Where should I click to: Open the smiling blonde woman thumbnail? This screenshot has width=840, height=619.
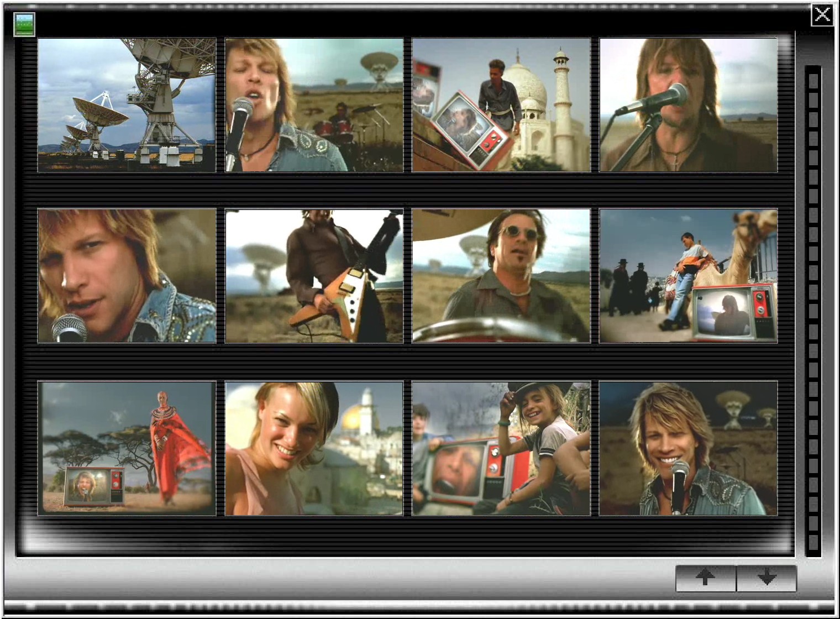(314, 448)
